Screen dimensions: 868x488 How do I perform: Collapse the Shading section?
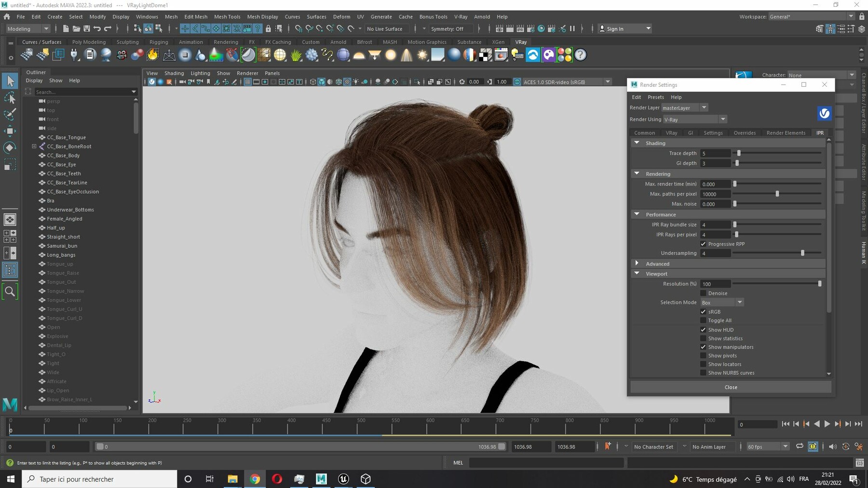point(637,143)
